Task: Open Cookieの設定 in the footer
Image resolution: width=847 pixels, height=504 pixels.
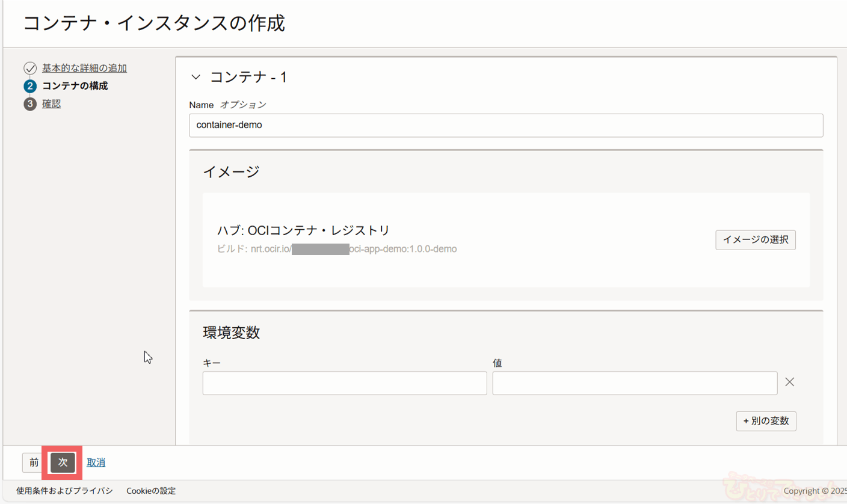Action: [151, 491]
